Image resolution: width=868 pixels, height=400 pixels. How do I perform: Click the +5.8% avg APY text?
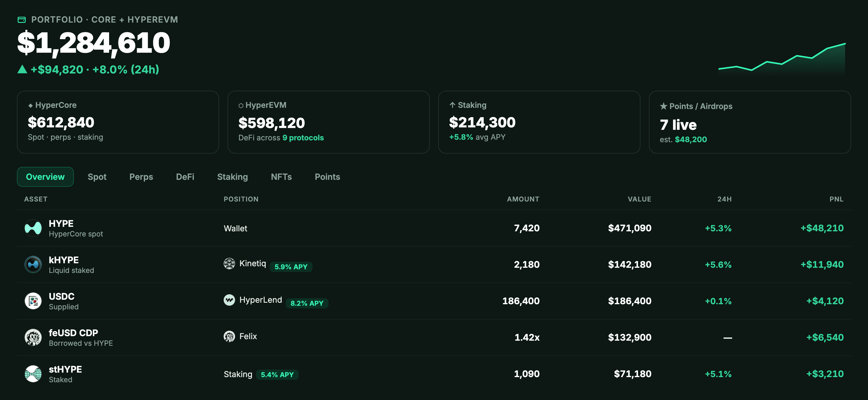pos(477,137)
